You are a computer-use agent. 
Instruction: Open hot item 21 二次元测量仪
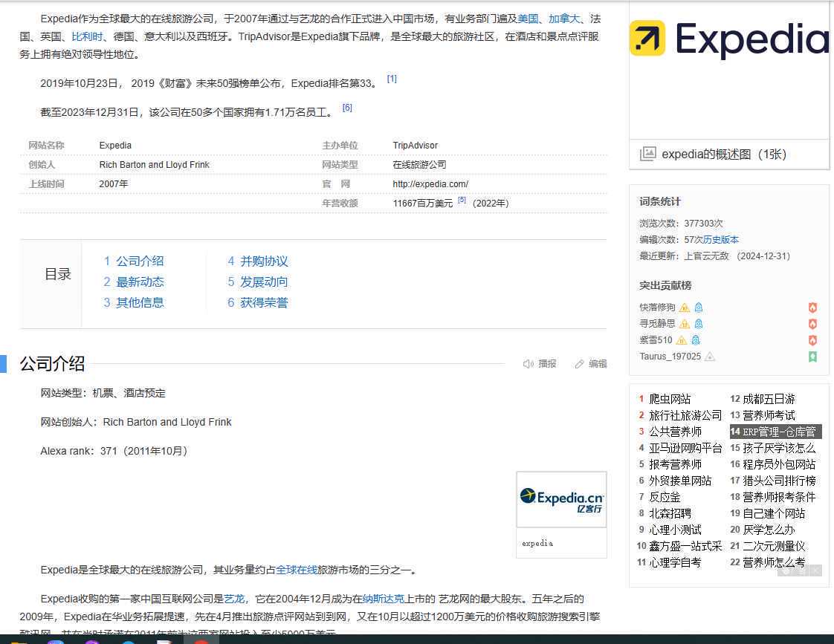[x=773, y=546]
